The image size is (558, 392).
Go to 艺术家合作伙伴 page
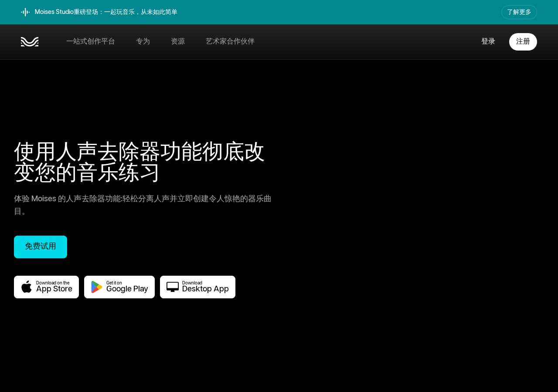tap(230, 42)
